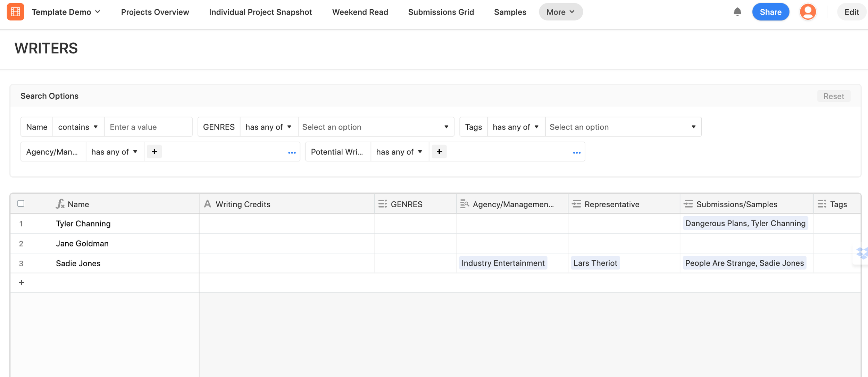Viewport: 868px width, 377px height.
Task: Tick the select-all checkbox in the table header
Action: 21,203
